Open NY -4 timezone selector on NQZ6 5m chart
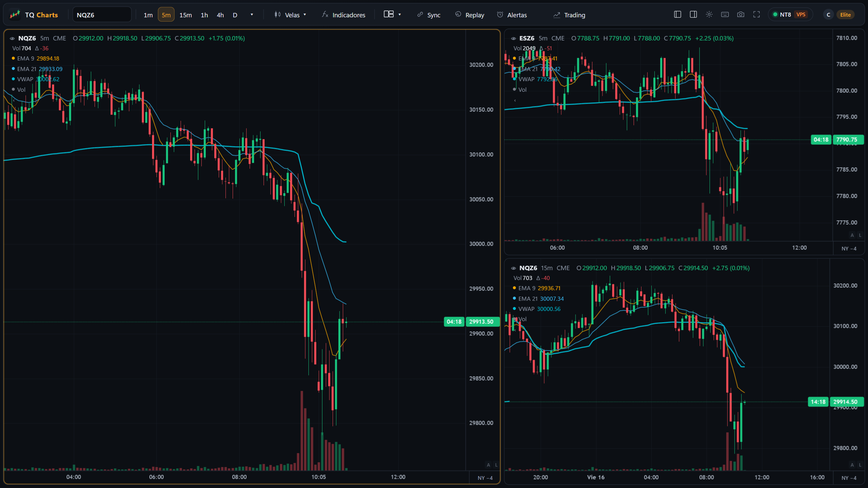 coord(485,478)
